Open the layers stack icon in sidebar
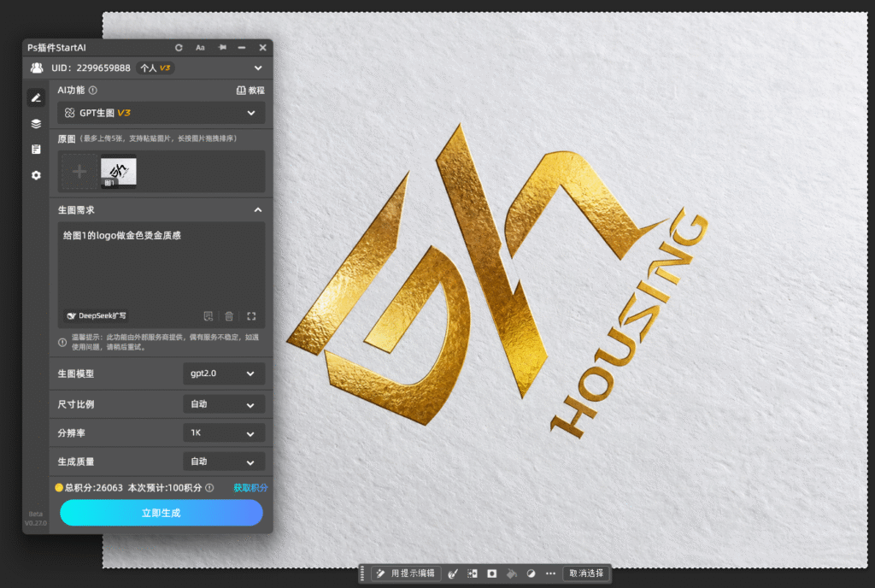Viewport: 875px width, 588px height. [x=36, y=124]
